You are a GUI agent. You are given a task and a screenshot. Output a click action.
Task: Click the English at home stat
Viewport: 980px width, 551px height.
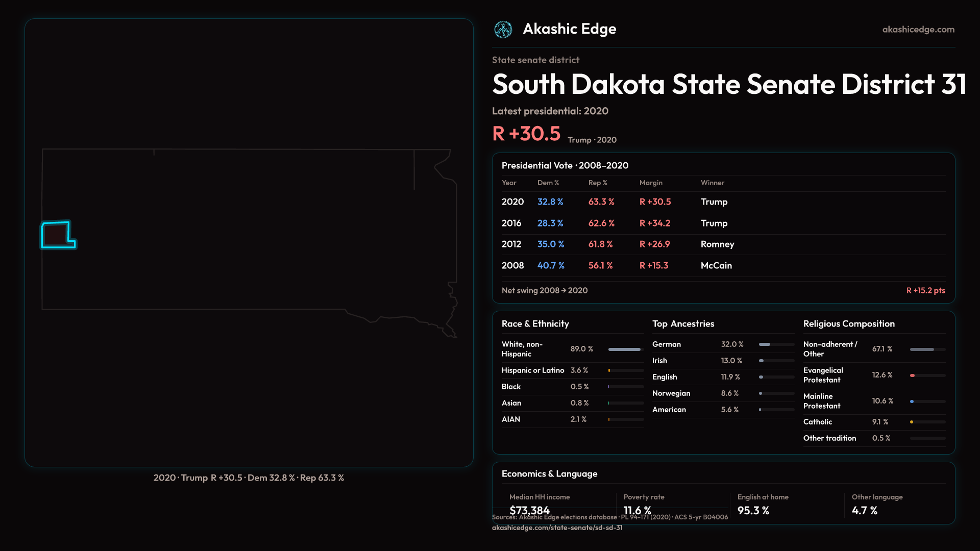[753, 510]
